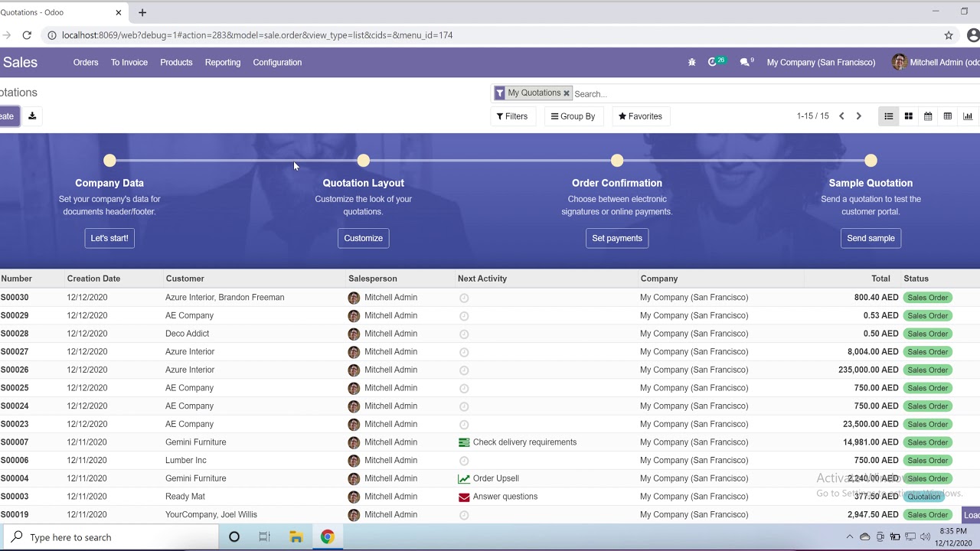980x551 pixels.
Task: Sort by Creation Date column header
Action: click(x=93, y=279)
